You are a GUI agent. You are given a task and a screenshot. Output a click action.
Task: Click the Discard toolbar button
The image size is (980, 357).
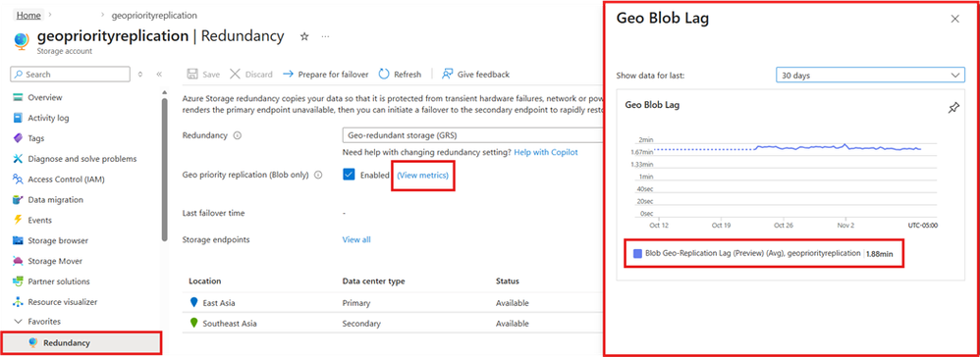[251, 75]
